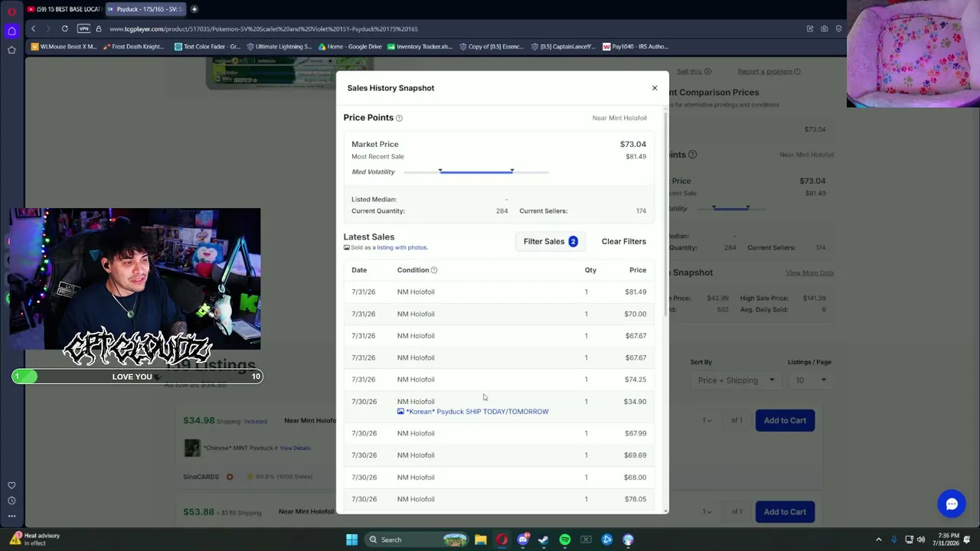Open the Windows Start menu
The image size is (980, 551).
[351, 540]
